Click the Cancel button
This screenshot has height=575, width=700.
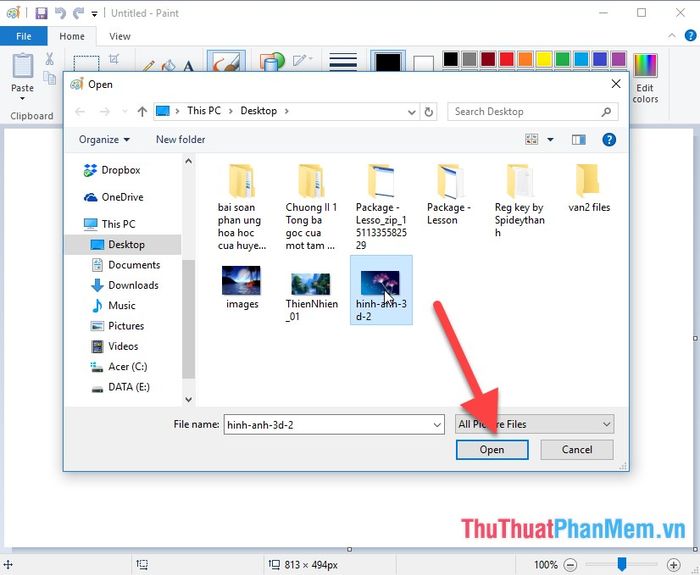577,450
